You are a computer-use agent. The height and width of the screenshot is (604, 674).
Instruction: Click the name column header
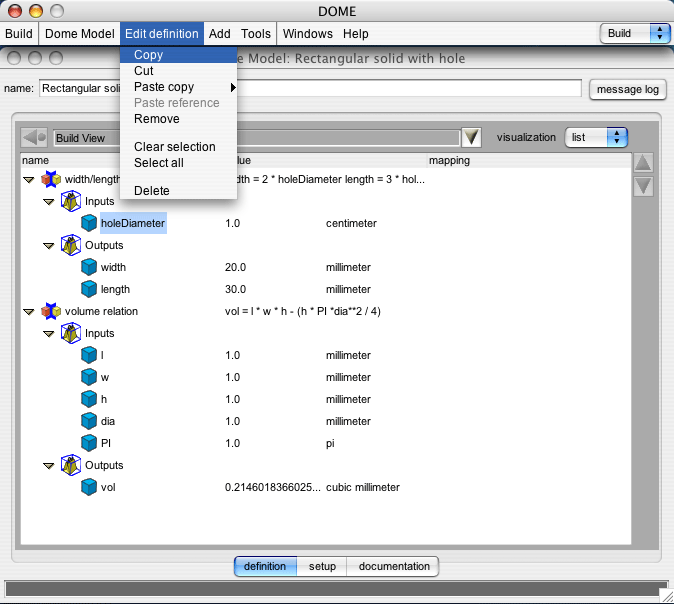[x=71, y=160]
